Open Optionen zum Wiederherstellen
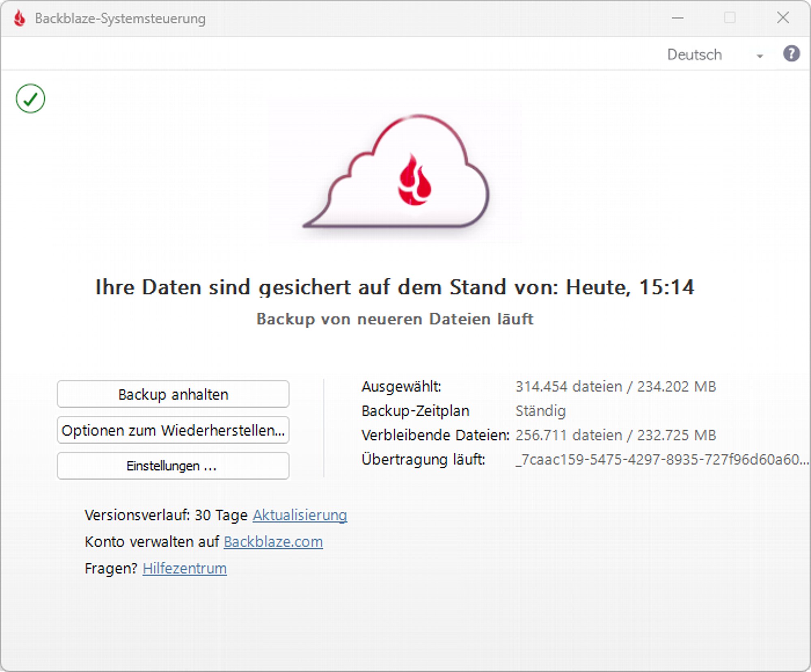 click(173, 430)
